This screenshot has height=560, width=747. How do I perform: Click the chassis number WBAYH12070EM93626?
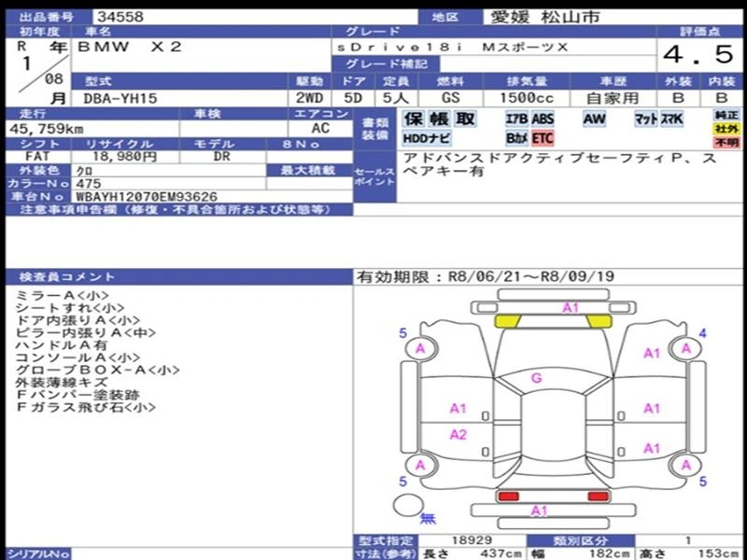147,197
